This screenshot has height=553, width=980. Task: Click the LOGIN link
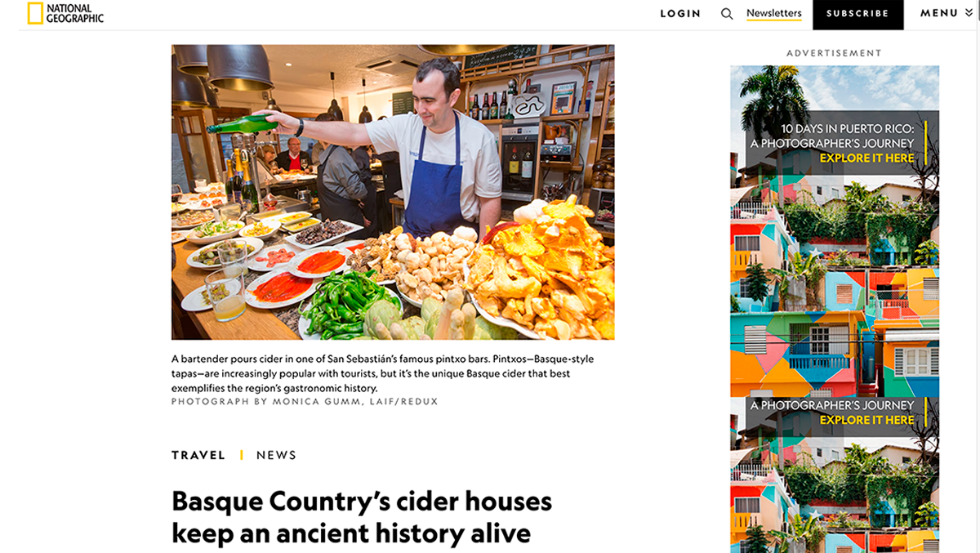pos(680,14)
